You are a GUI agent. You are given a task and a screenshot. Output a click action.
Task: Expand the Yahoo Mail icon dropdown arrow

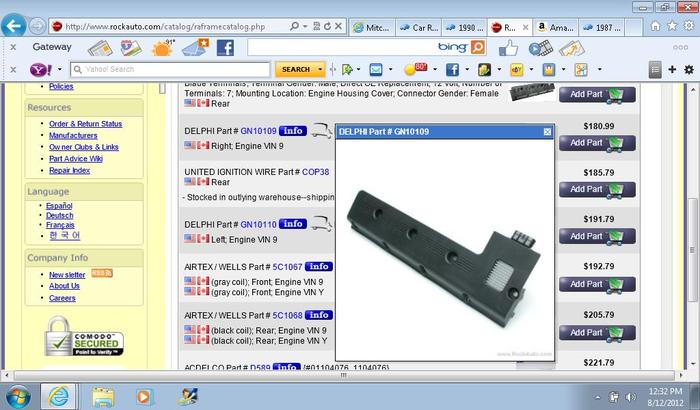[391, 70]
